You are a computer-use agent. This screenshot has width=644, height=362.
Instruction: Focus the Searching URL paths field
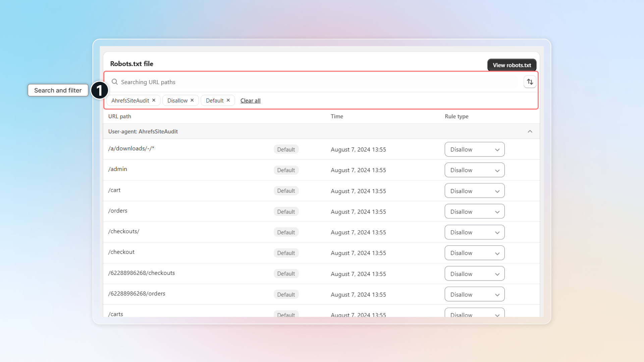tap(315, 82)
